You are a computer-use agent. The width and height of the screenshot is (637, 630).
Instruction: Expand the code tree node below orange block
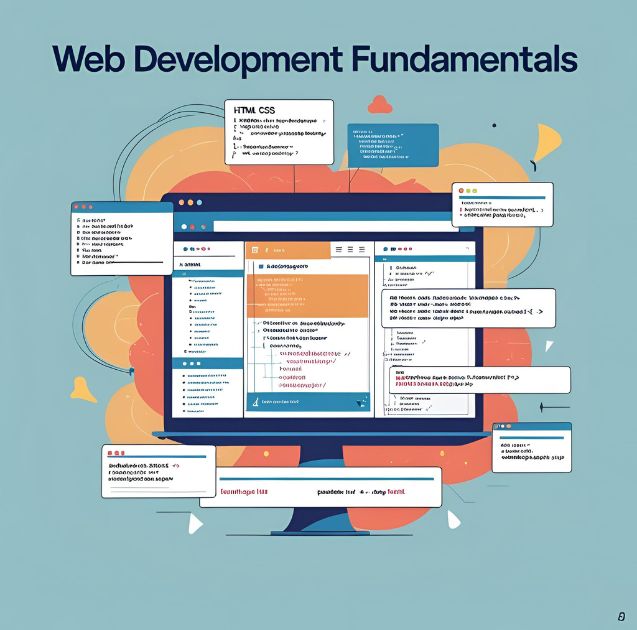click(x=256, y=324)
